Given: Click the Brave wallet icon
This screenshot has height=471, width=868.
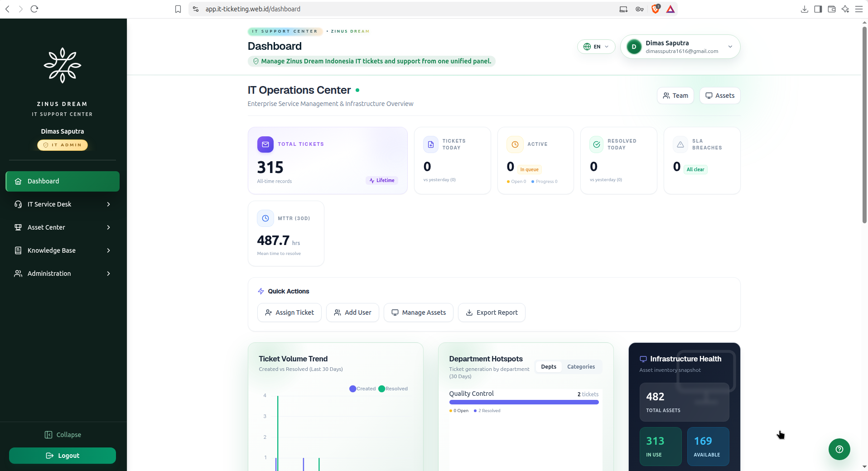Looking at the screenshot, I should pos(832,9).
